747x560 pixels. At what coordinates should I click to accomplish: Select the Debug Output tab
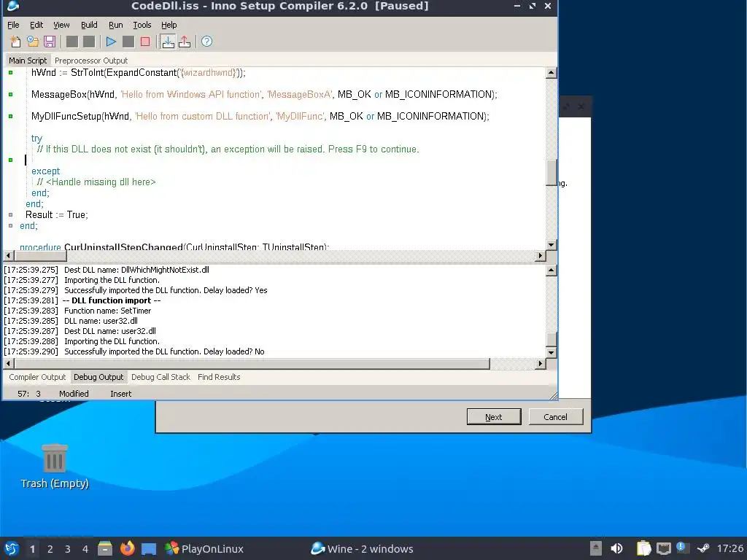[x=98, y=377]
